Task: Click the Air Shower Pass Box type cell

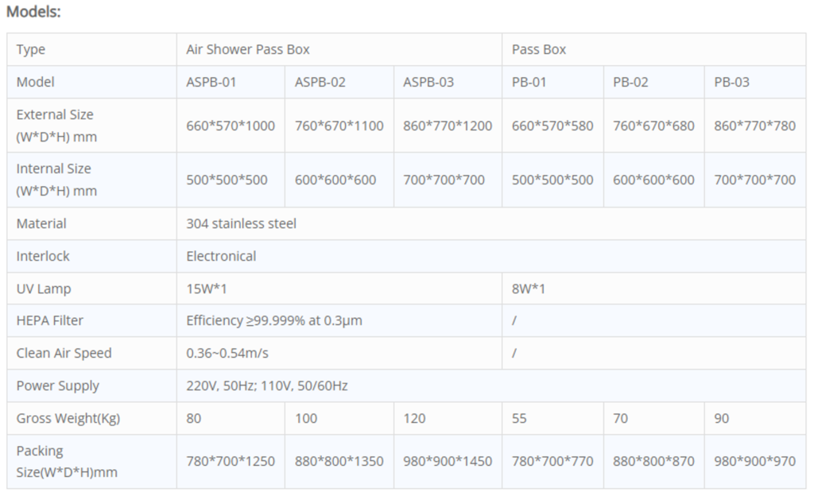Action: click(x=339, y=49)
